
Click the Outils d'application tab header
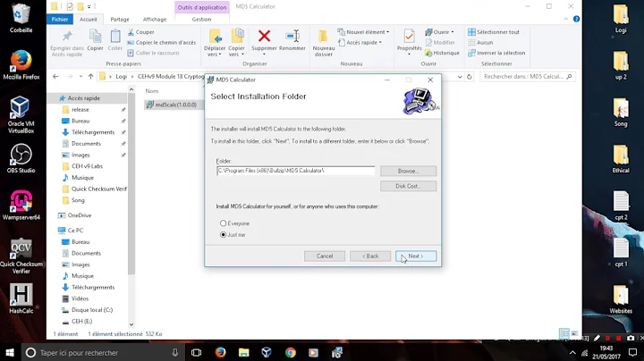pyautogui.click(x=201, y=7)
